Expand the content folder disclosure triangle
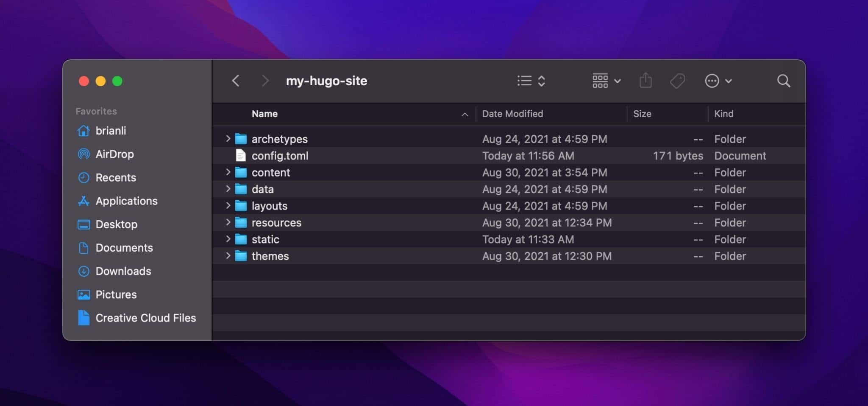 click(228, 172)
